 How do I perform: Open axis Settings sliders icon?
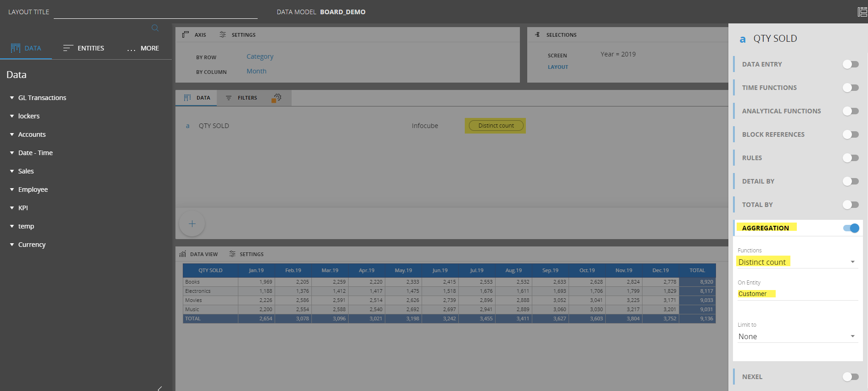(x=223, y=35)
